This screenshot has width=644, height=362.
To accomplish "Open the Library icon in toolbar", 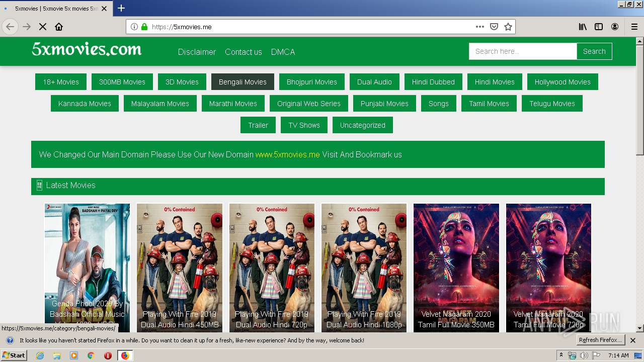I will pyautogui.click(x=583, y=27).
